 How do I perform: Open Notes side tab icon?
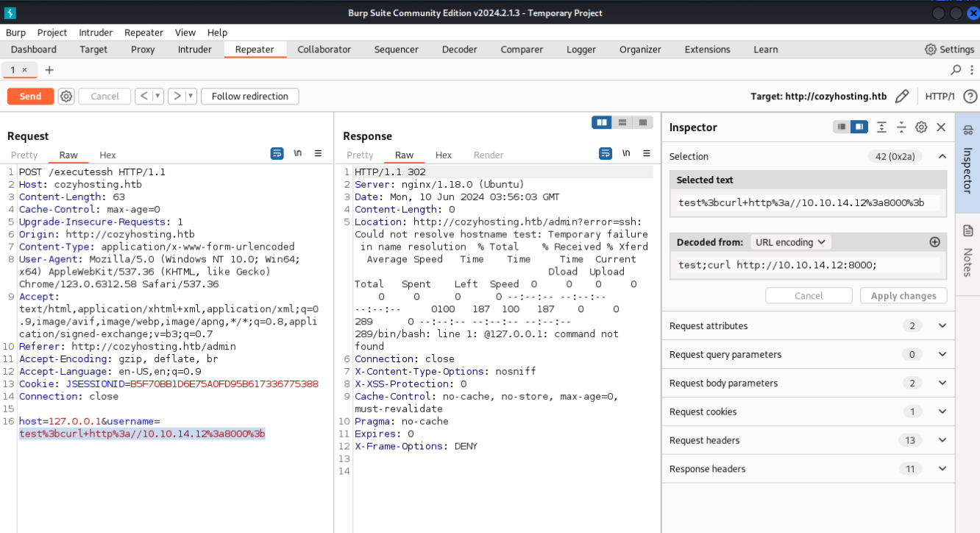coord(967,231)
